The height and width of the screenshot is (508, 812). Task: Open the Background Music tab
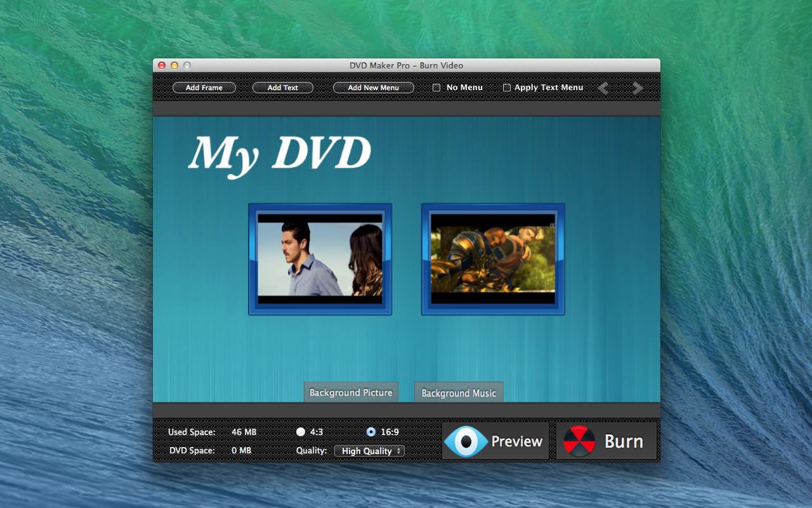tap(459, 392)
